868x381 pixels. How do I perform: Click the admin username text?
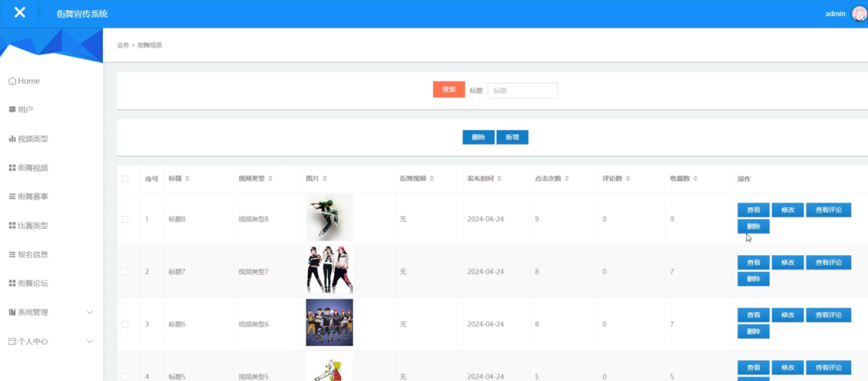[836, 14]
